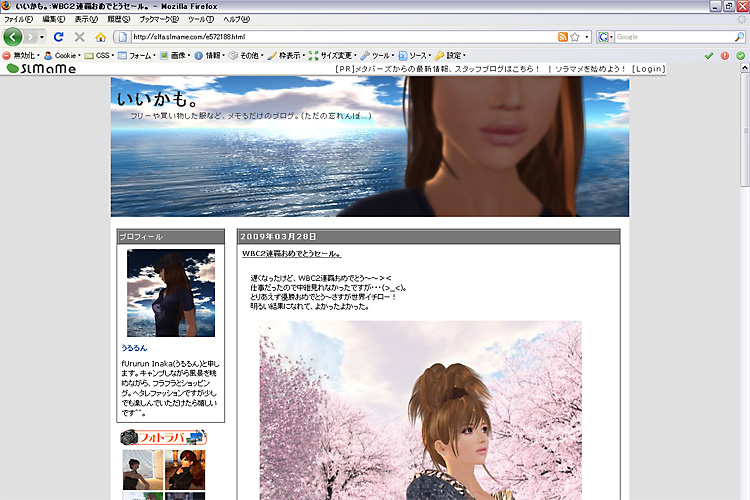Open the second sidebar photo thumbnail under フォトラバ

pos(185,470)
